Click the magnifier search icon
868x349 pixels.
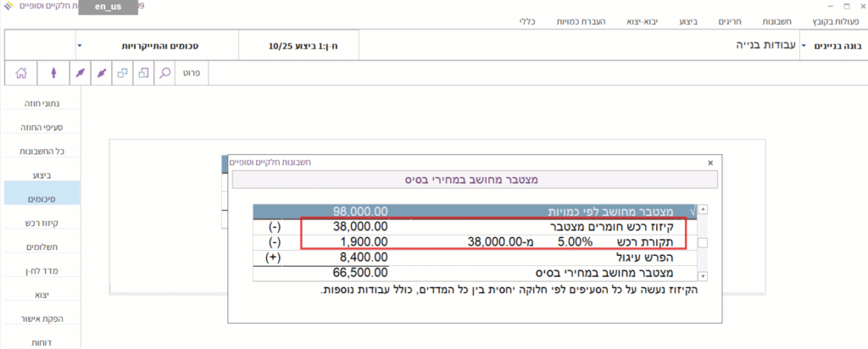coord(165,74)
